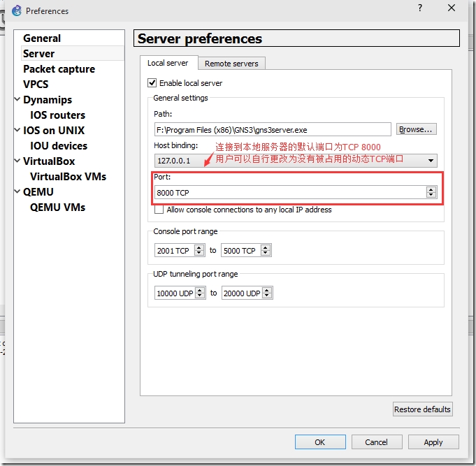
Task: Collapse the QEMU tree section
Action: coord(17,191)
